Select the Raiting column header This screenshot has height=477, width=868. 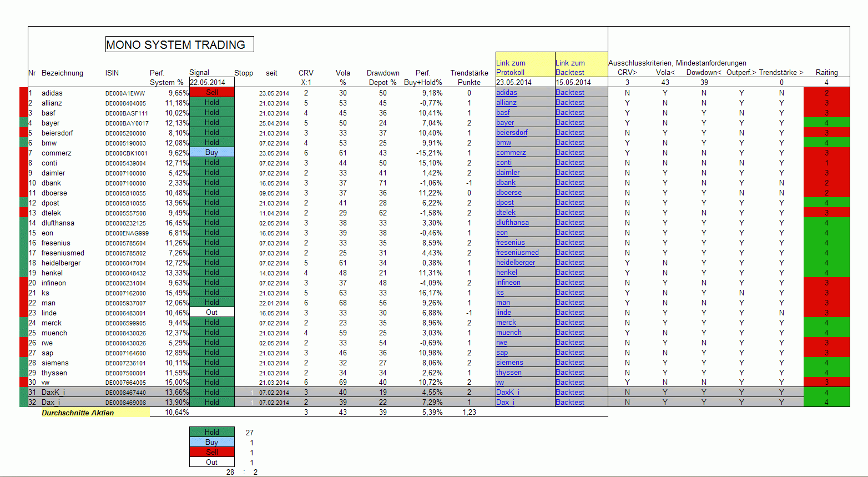[826, 72]
